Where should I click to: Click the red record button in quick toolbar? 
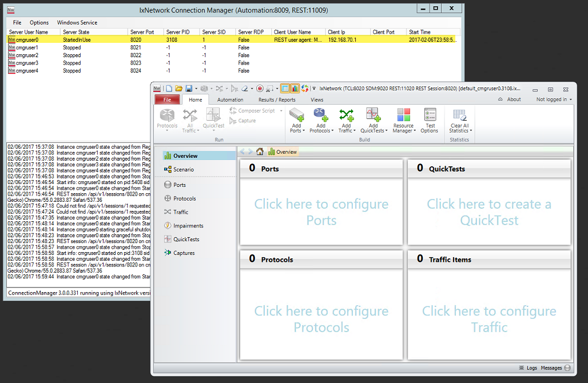click(x=260, y=89)
